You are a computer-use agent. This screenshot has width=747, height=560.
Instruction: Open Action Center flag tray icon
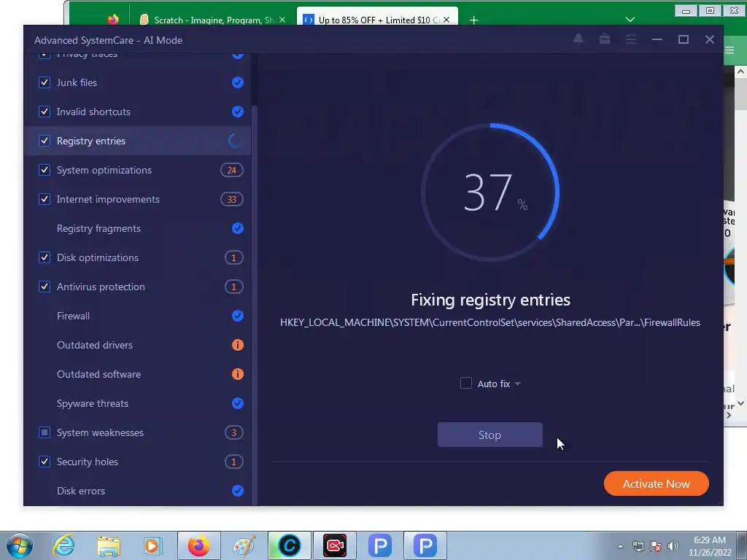(656, 545)
